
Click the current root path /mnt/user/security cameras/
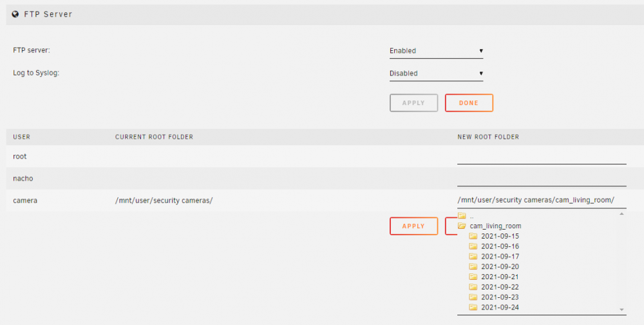point(164,201)
